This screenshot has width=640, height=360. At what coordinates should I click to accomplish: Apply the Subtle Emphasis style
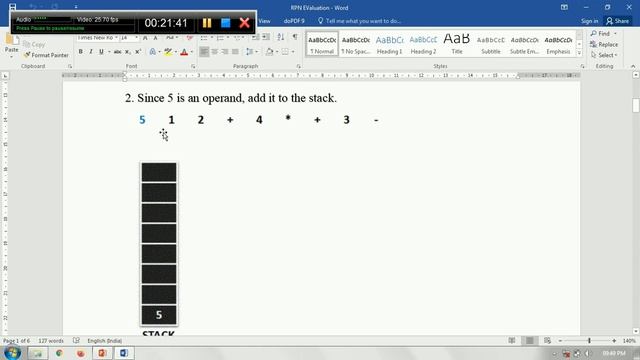pos(524,44)
